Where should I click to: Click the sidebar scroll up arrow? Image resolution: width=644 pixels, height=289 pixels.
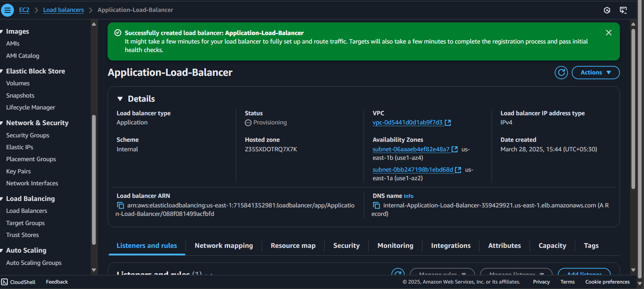[94, 24]
